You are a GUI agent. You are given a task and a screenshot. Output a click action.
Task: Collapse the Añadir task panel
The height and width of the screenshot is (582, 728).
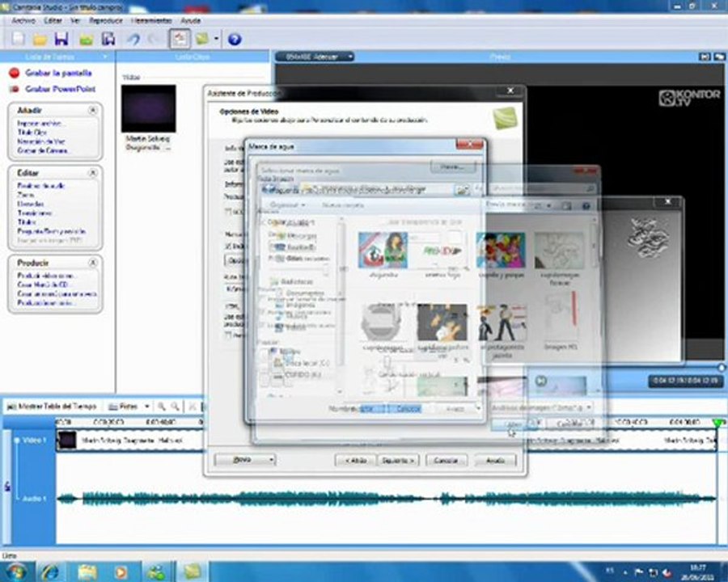coord(93,110)
